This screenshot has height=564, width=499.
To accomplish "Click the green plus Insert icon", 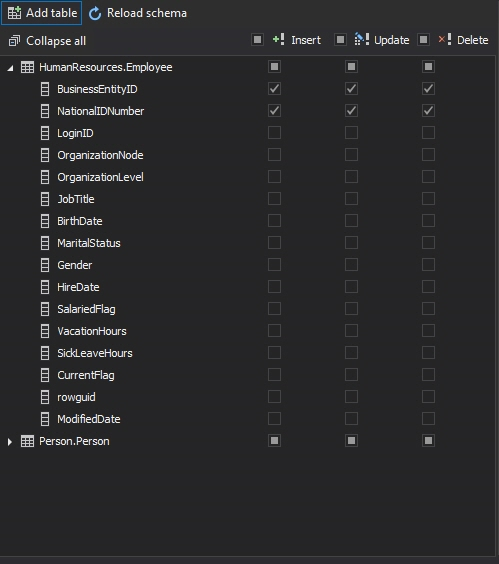I will click(278, 39).
